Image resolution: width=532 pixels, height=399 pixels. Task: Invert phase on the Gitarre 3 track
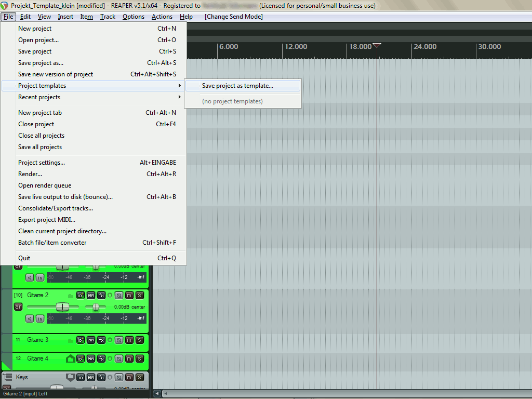click(x=119, y=340)
